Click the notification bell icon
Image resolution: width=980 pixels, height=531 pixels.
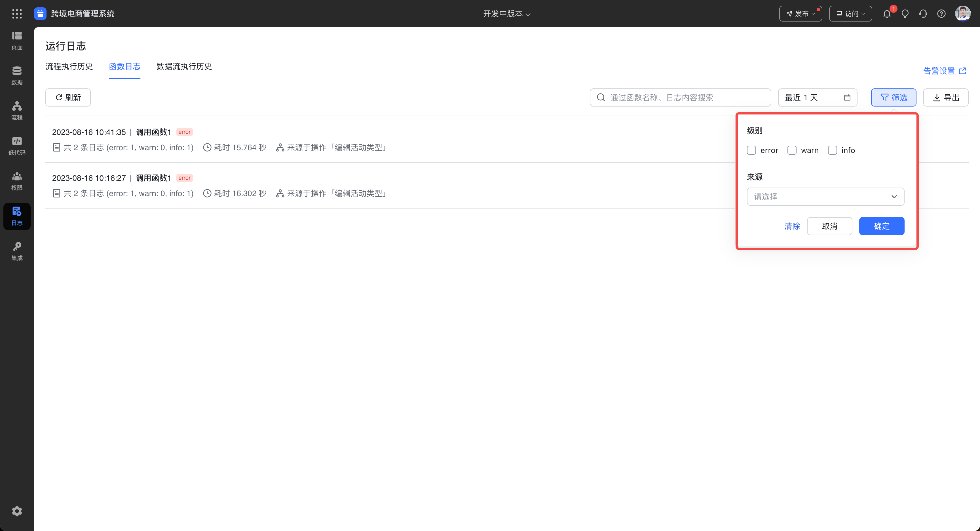(887, 14)
